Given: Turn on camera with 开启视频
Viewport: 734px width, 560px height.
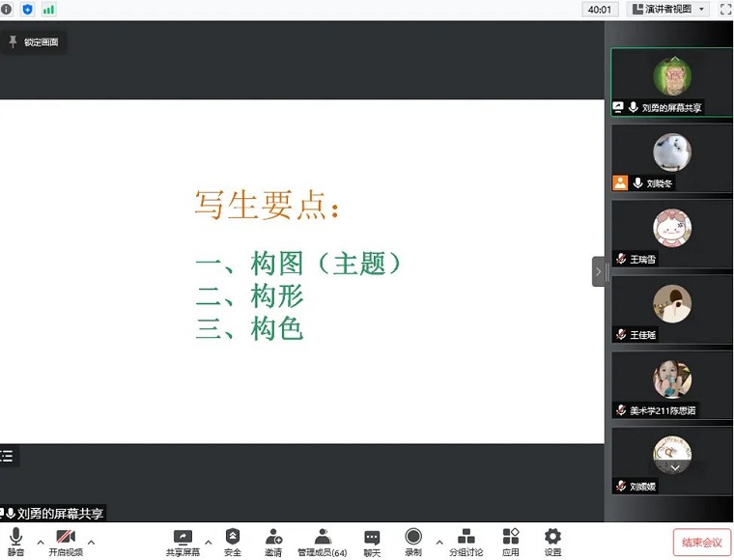Looking at the screenshot, I should (x=66, y=539).
